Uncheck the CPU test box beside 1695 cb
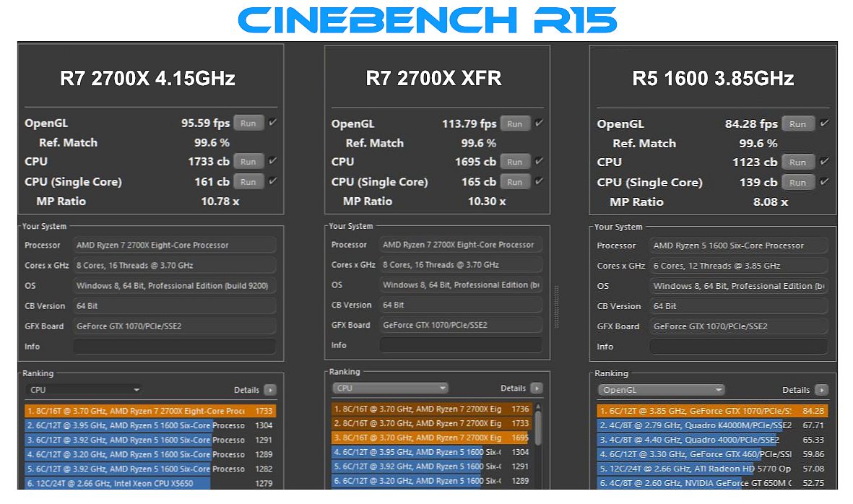 [539, 162]
